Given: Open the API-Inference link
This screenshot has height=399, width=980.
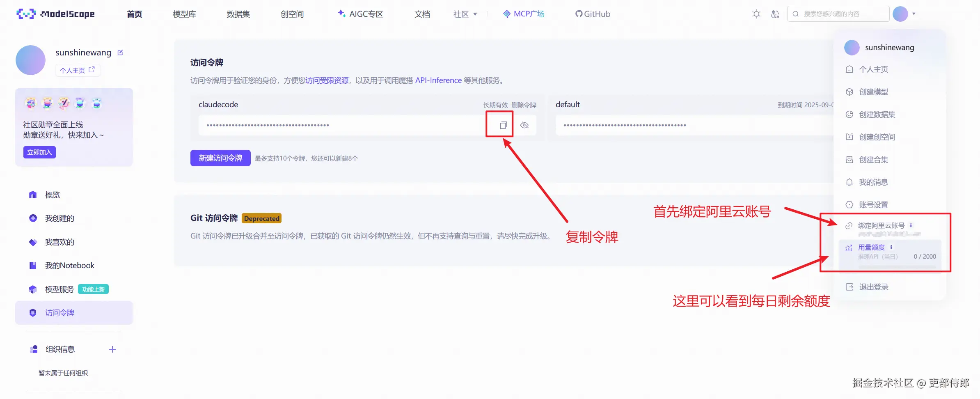Looking at the screenshot, I should coord(438,80).
